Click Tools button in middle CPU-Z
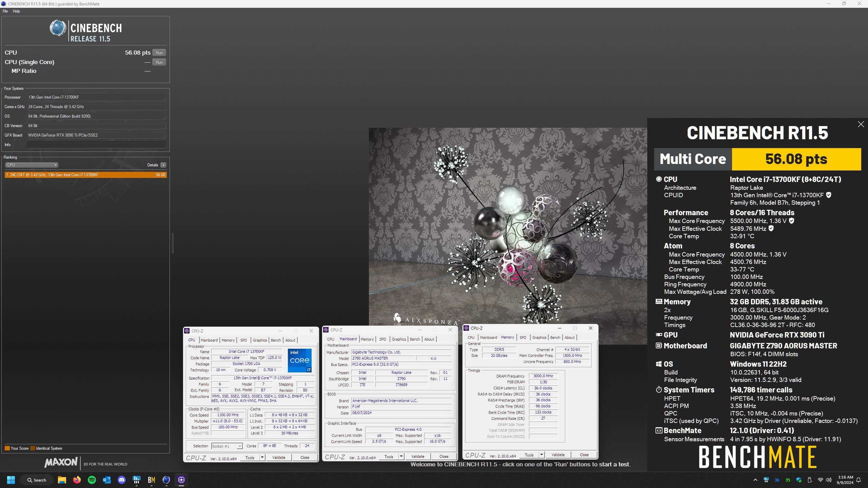Viewport: 868px width, 488px height. [389, 456]
